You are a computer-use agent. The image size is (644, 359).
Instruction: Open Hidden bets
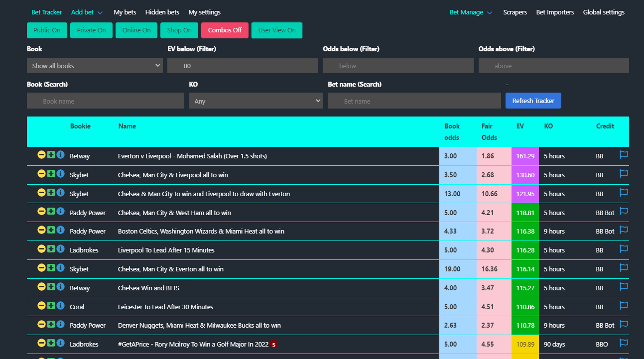tap(162, 12)
